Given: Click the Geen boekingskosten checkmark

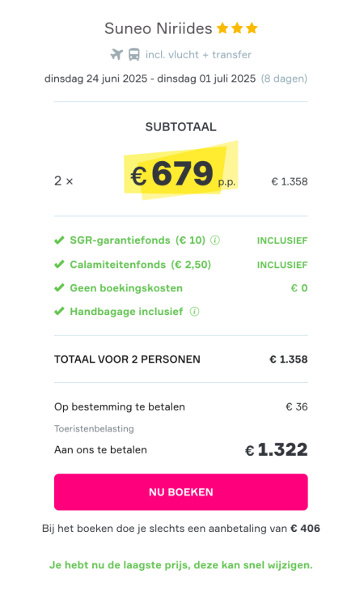Looking at the screenshot, I should [x=60, y=288].
